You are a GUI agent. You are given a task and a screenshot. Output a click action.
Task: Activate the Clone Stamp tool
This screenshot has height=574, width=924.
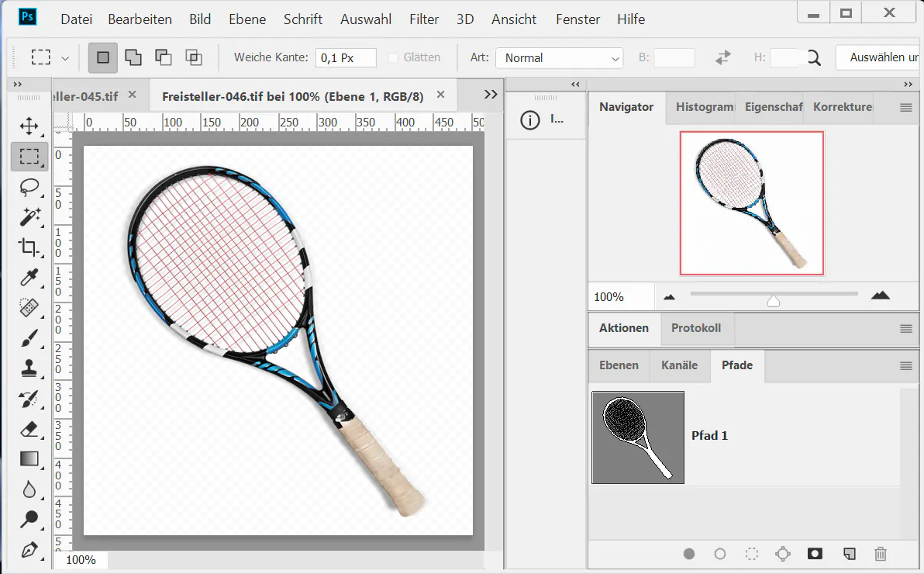pos(29,368)
